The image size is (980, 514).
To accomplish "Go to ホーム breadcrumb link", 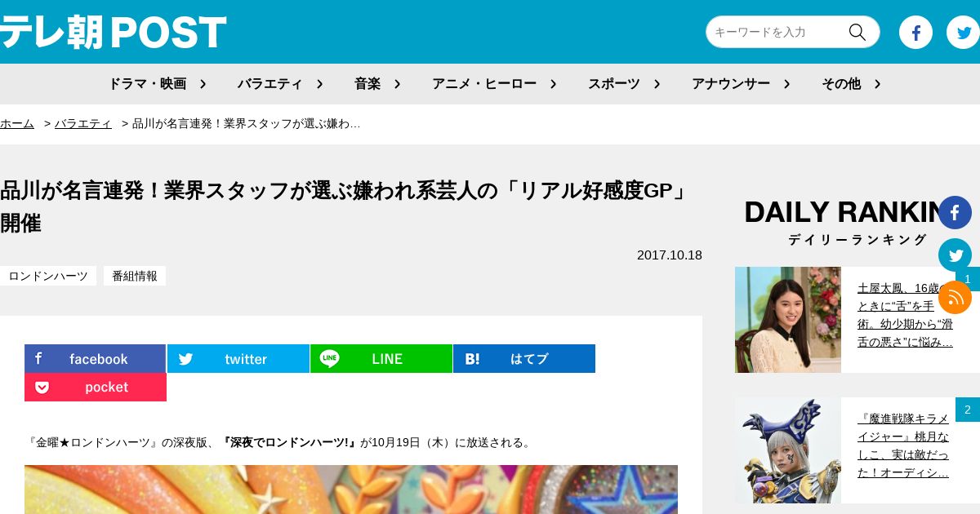I will (x=17, y=123).
